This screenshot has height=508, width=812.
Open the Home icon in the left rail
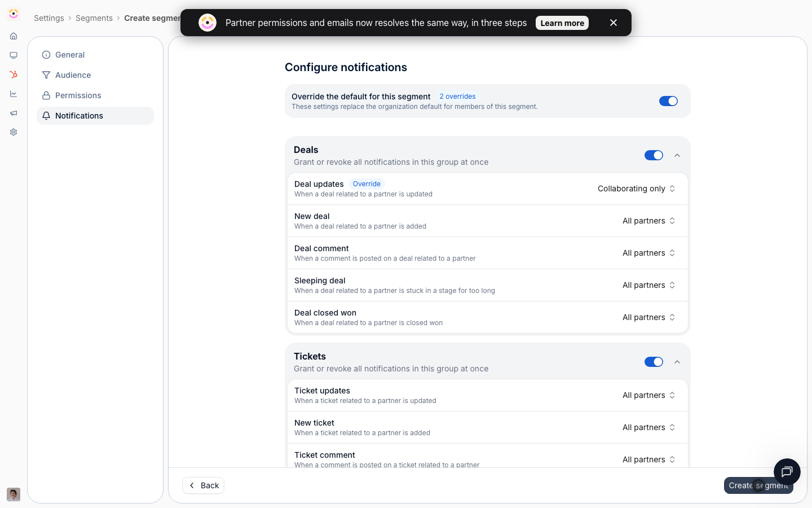pyautogui.click(x=14, y=36)
